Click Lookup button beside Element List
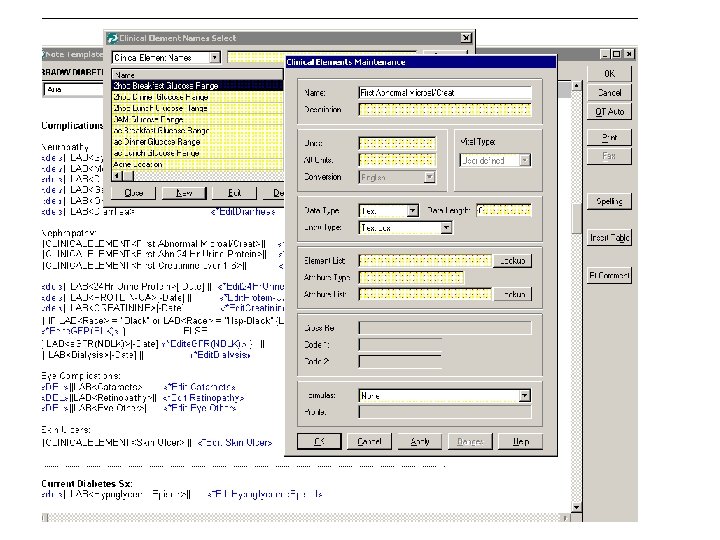The height and width of the screenshot is (540, 720). tap(512, 261)
